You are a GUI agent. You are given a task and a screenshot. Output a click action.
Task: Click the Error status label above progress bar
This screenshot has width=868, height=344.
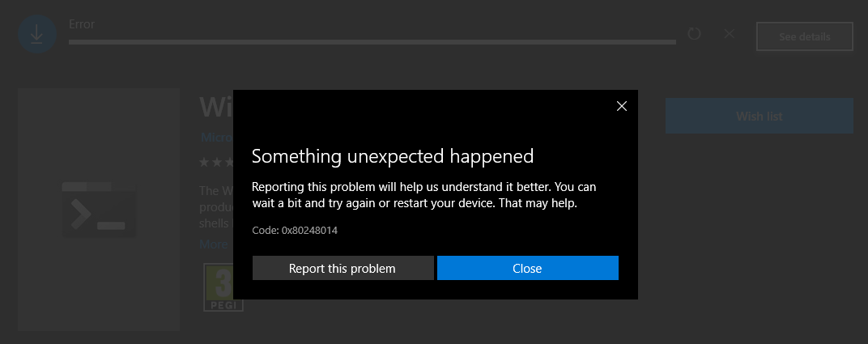pyautogui.click(x=82, y=24)
